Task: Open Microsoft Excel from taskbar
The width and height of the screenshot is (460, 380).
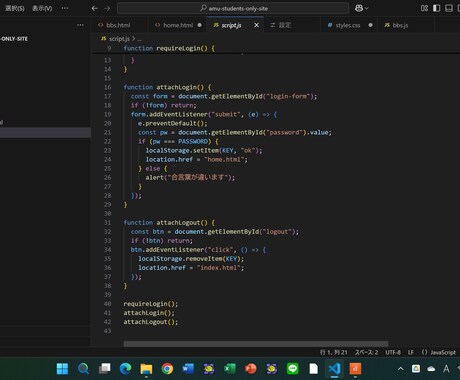Action: 230,369
